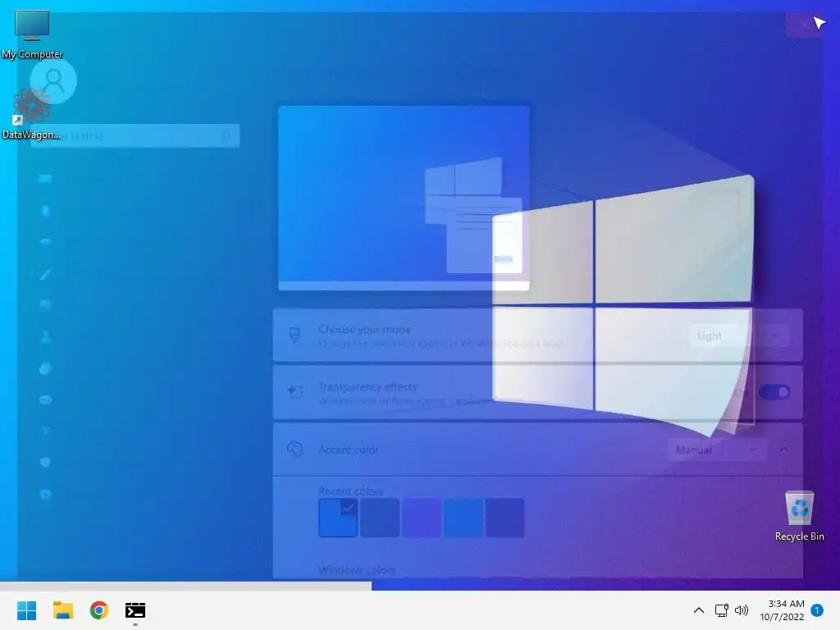
Task: Open Gaming controller icon in sidebar
Action: tap(45, 399)
